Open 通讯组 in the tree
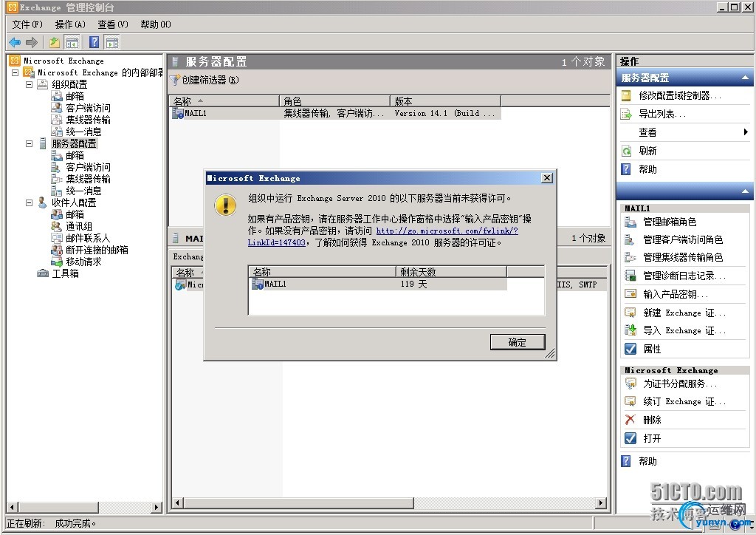 pyautogui.click(x=79, y=226)
